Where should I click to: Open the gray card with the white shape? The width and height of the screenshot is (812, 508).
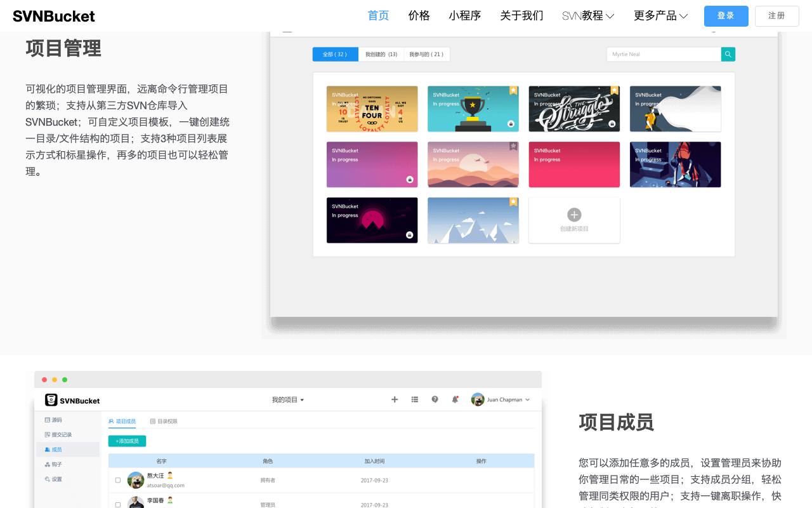click(675, 109)
